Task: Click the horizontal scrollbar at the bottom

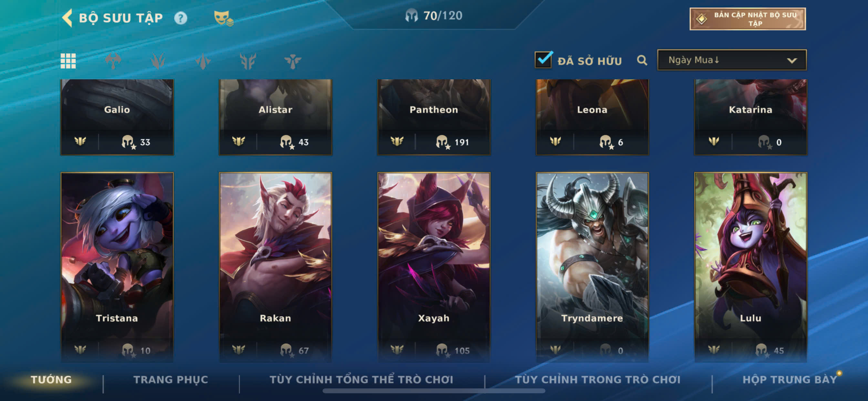Action: (434, 391)
